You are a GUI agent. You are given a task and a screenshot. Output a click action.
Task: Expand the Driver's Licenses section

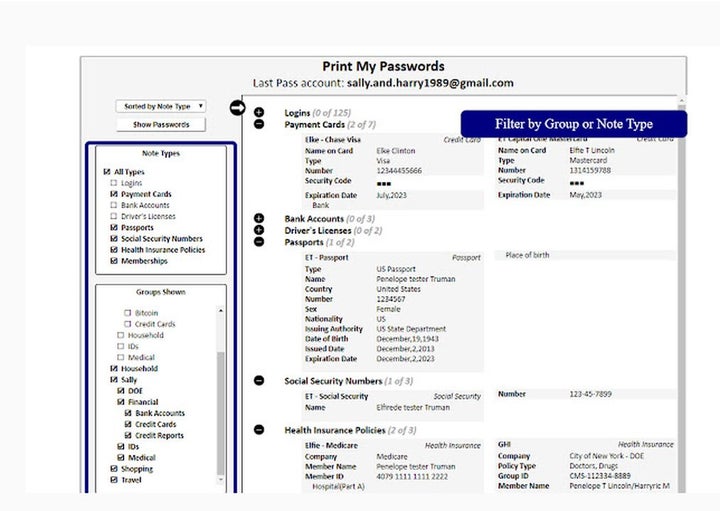(x=259, y=230)
